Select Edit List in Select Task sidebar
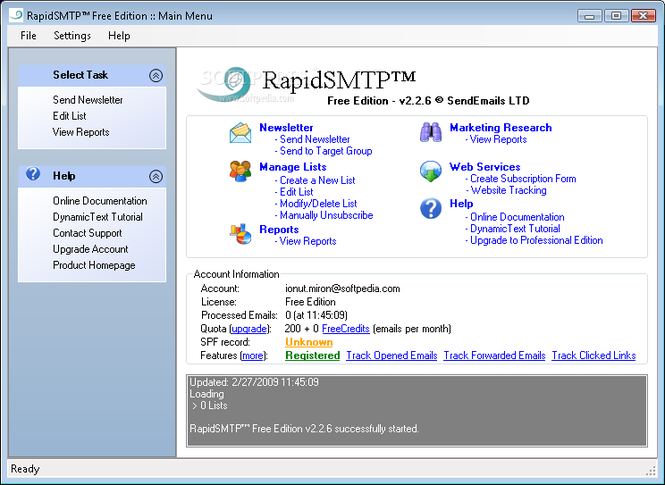The image size is (665, 485). pos(69,116)
